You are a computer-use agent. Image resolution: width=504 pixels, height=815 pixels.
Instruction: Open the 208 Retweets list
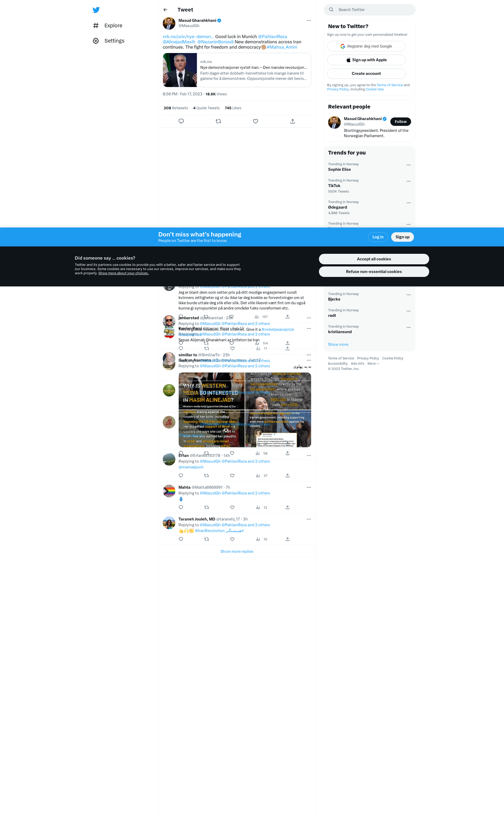[x=176, y=108]
